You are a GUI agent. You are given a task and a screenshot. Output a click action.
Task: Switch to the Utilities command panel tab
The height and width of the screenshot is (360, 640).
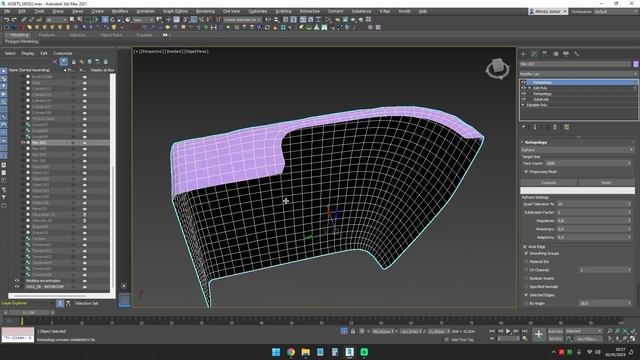point(577,54)
